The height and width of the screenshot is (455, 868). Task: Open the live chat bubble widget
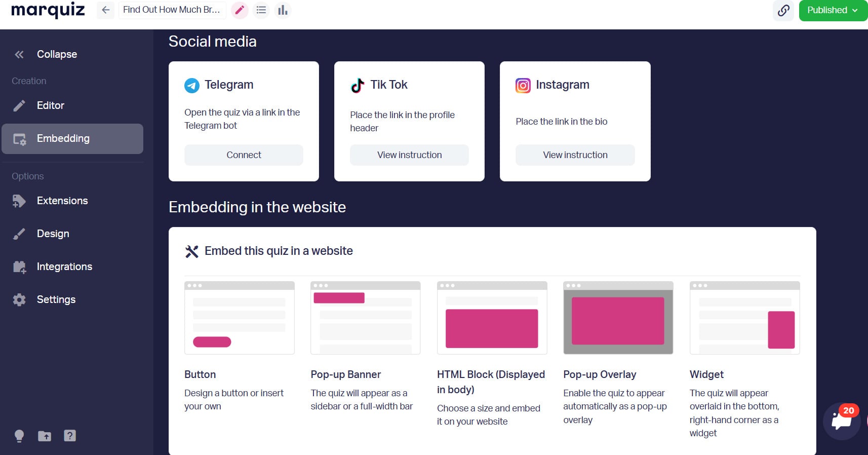coord(842,421)
